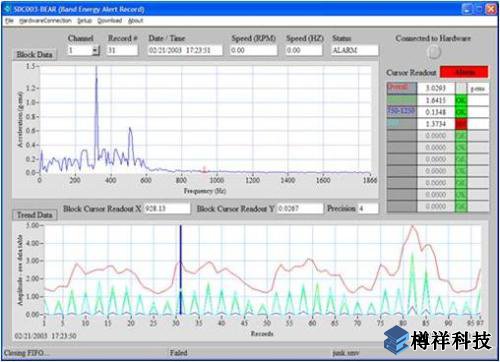Open the File menu

9,21
